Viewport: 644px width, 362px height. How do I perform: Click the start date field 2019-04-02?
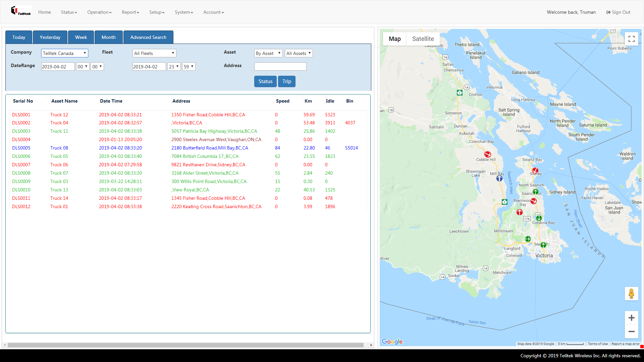point(58,67)
